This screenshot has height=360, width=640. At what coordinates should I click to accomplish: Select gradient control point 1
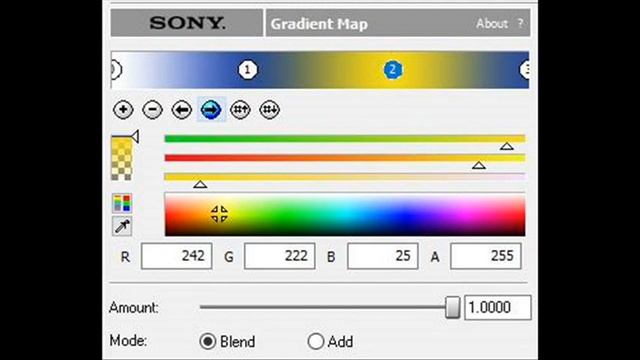(x=248, y=70)
